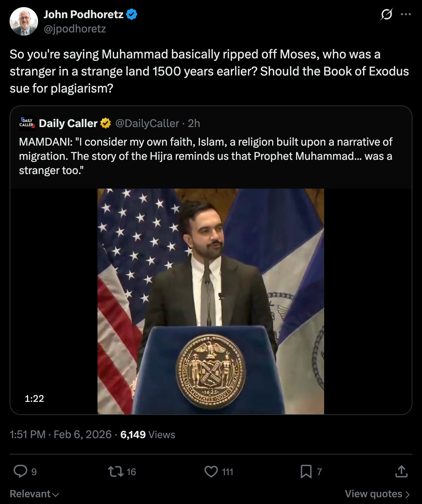Open the three-dot more options menu
The image size is (422, 504).
406,15
